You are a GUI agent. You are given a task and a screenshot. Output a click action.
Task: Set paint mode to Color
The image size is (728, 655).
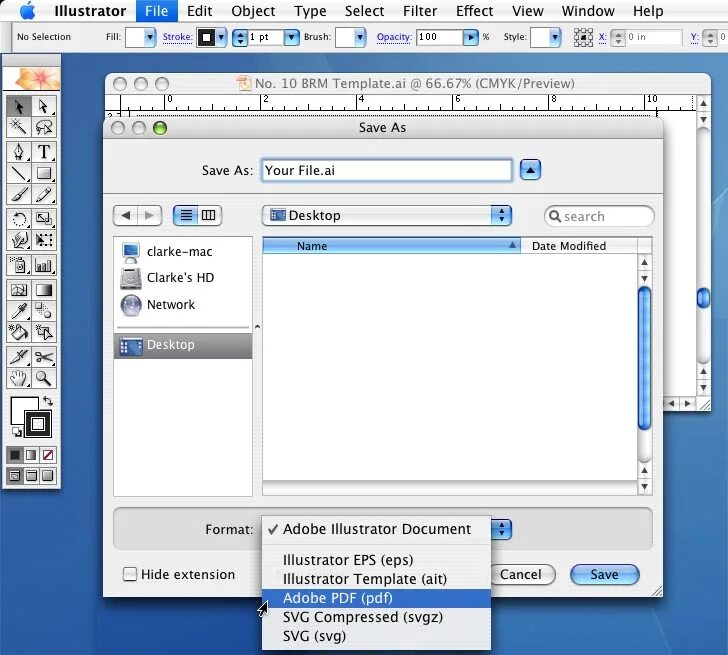click(x=15, y=455)
